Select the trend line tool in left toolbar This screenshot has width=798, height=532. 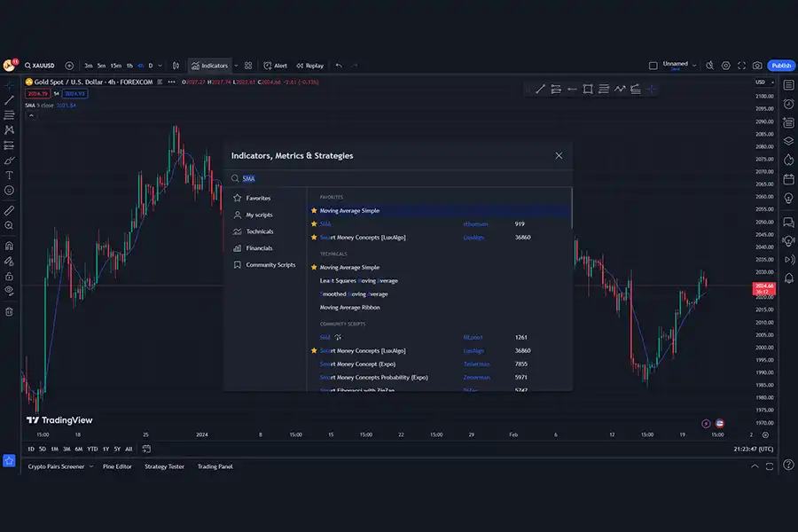[9, 100]
